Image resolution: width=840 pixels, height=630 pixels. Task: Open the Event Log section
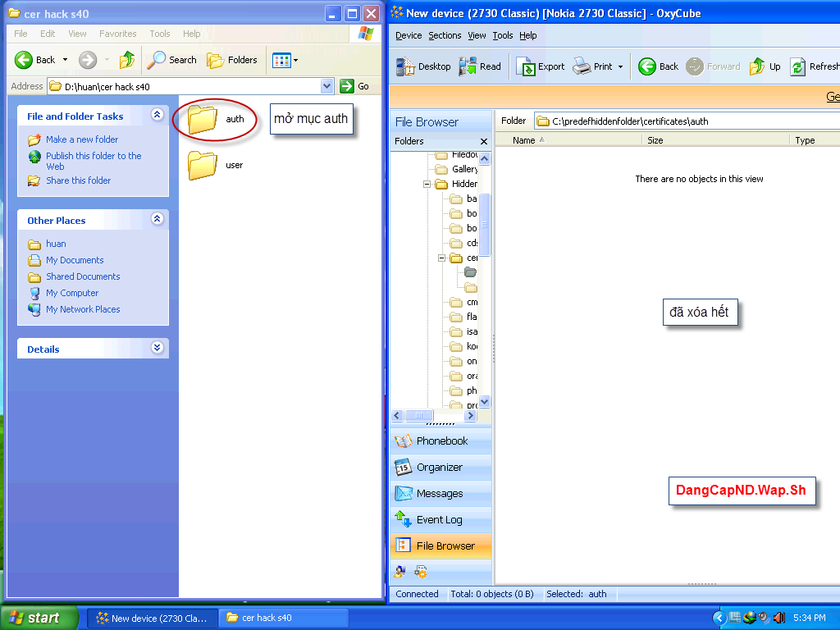tap(441, 519)
